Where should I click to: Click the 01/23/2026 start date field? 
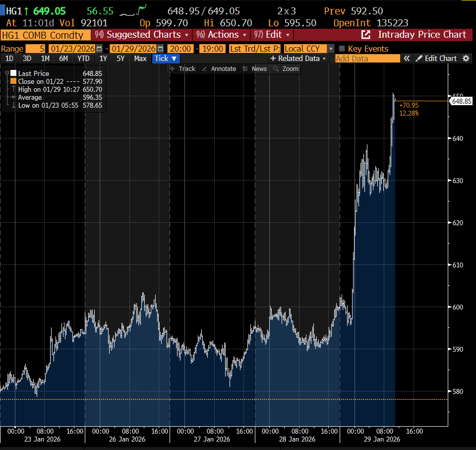pyautogui.click(x=72, y=49)
